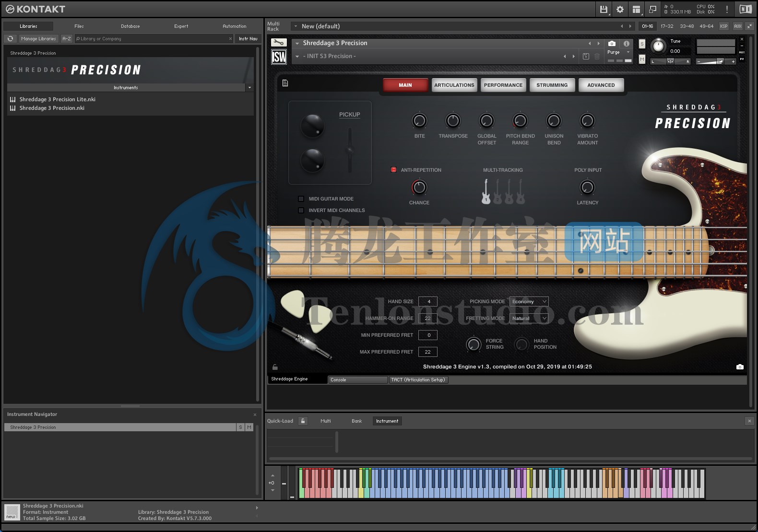Open the Fretting Mode Natural dropdown

529,318
